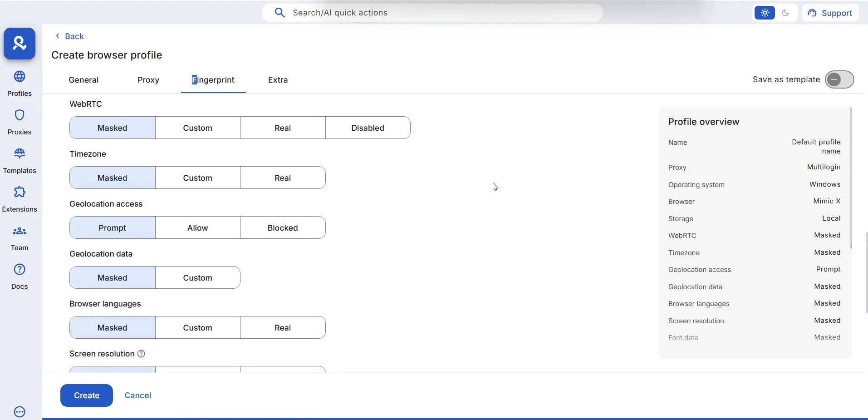Set Timezone to Real

click(283, 178)
